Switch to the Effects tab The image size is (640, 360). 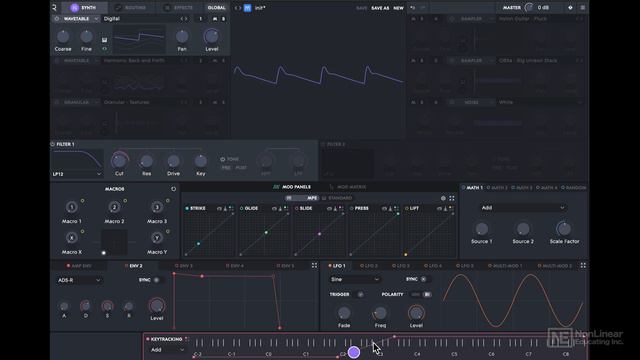point(179,7)
